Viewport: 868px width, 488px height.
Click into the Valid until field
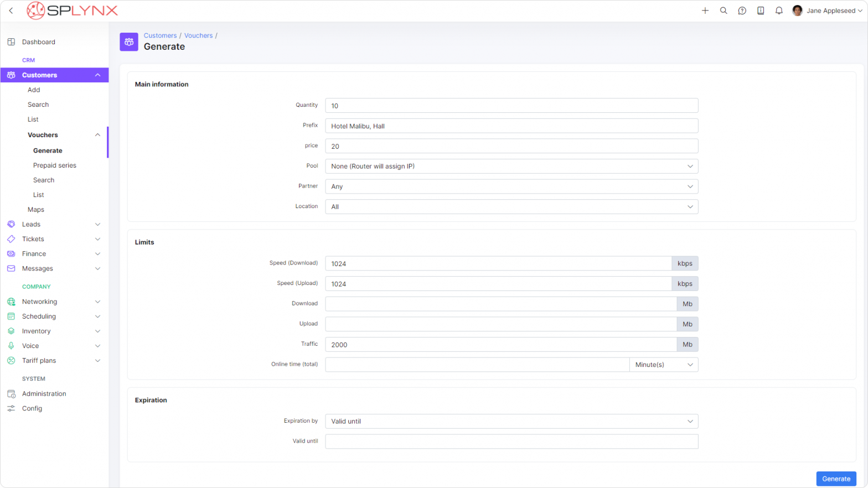pyautogui.click(x=511, y=442)
